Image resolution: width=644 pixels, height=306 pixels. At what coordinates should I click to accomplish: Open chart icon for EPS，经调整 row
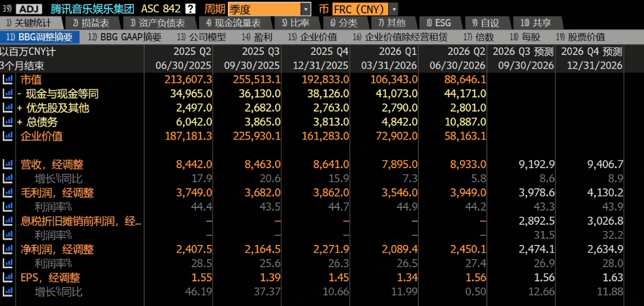pyautogui.click(x=7, y=277)
